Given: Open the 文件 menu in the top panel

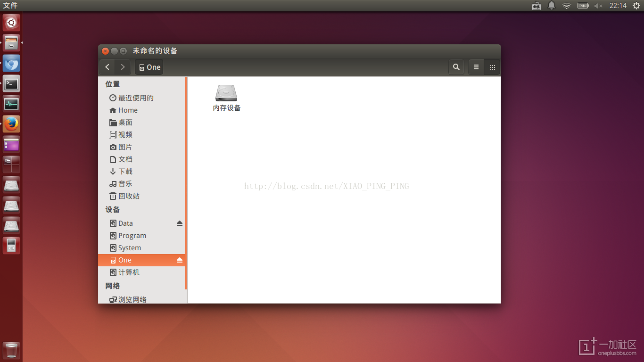Looking at the screenshot, I should tap(10, 6).
